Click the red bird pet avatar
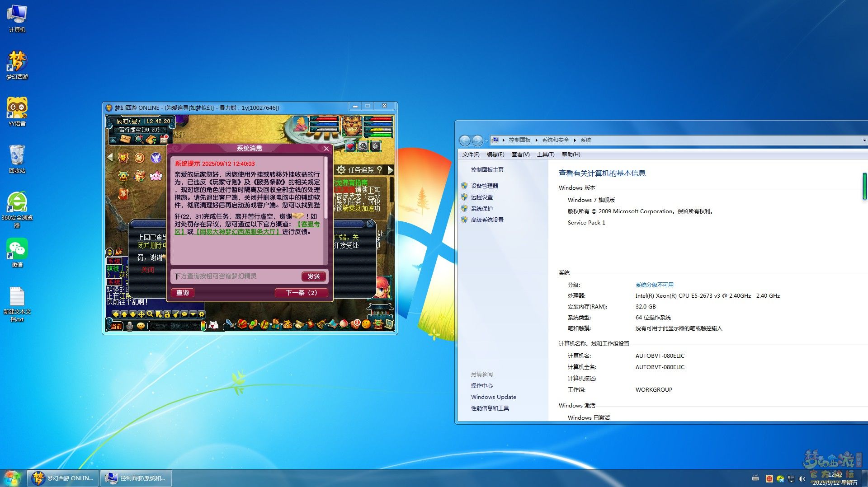This screenshot has height=487, width=868. point(301,124)
